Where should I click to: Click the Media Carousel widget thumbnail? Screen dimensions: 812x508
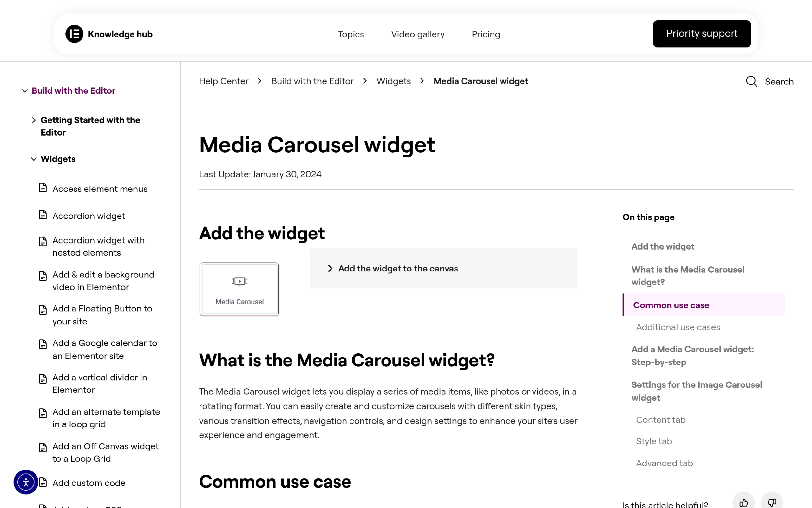239,289
